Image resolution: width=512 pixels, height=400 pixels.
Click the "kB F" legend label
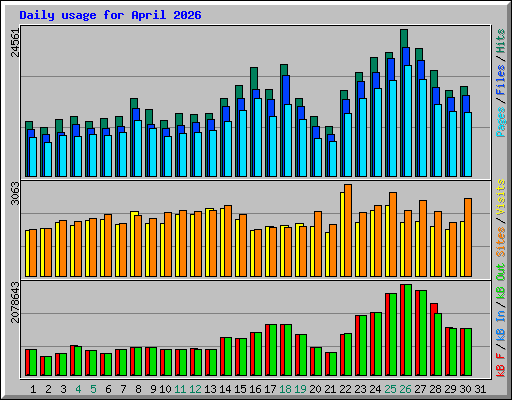click(501, 364)
